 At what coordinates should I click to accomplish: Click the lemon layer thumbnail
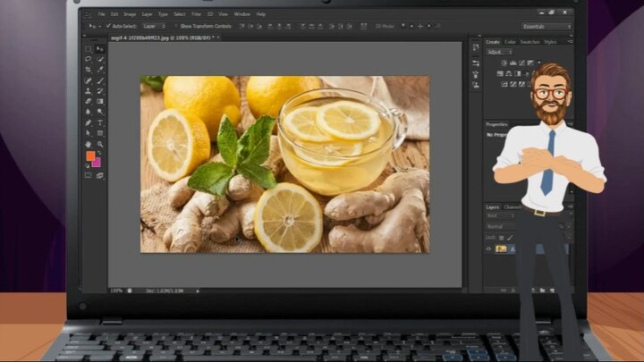[x=501, y=248]
